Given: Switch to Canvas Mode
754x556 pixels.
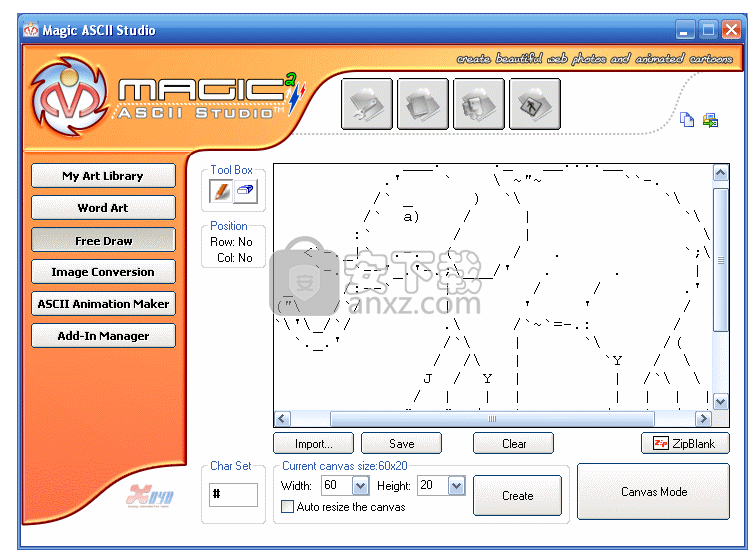Looking at the screenshot, I should (653, 492).
